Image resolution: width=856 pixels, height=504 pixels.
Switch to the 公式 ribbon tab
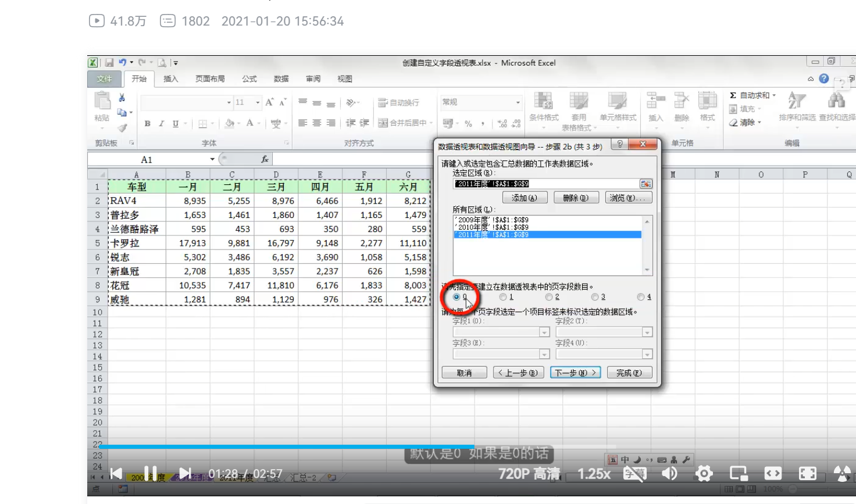tap(249, 79)
